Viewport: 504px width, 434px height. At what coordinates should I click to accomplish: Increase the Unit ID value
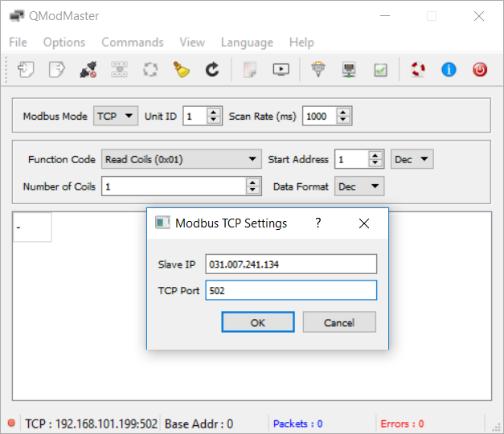[x=214, y=112]
